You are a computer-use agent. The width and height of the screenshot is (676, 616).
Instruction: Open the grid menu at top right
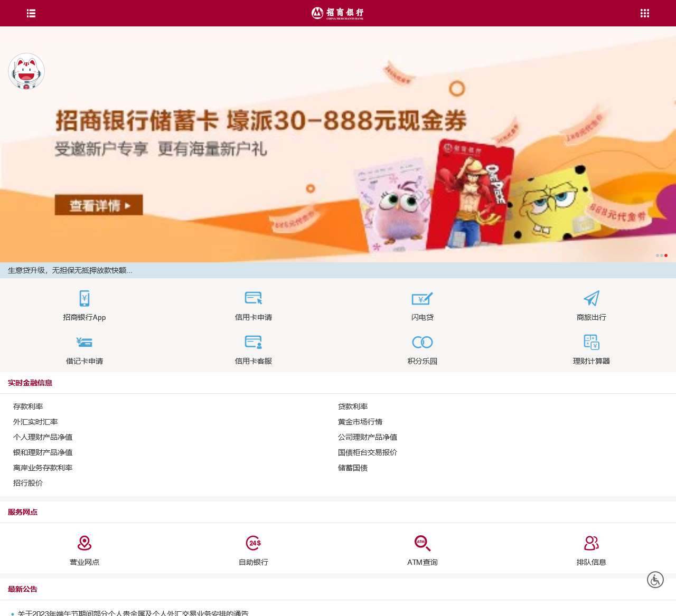(x=645, y=13)
